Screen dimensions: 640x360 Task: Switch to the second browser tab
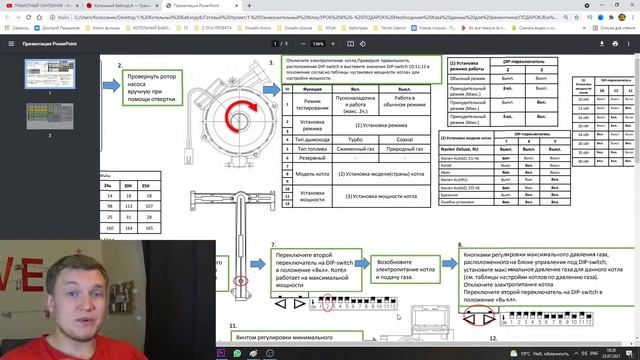click(122, 6)
